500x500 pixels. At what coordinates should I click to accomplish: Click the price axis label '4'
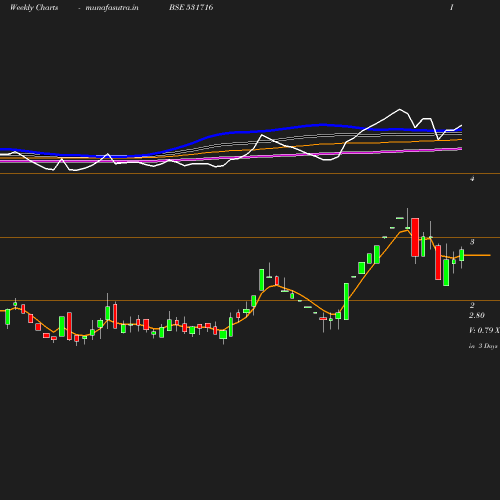(x=472, y=179)
